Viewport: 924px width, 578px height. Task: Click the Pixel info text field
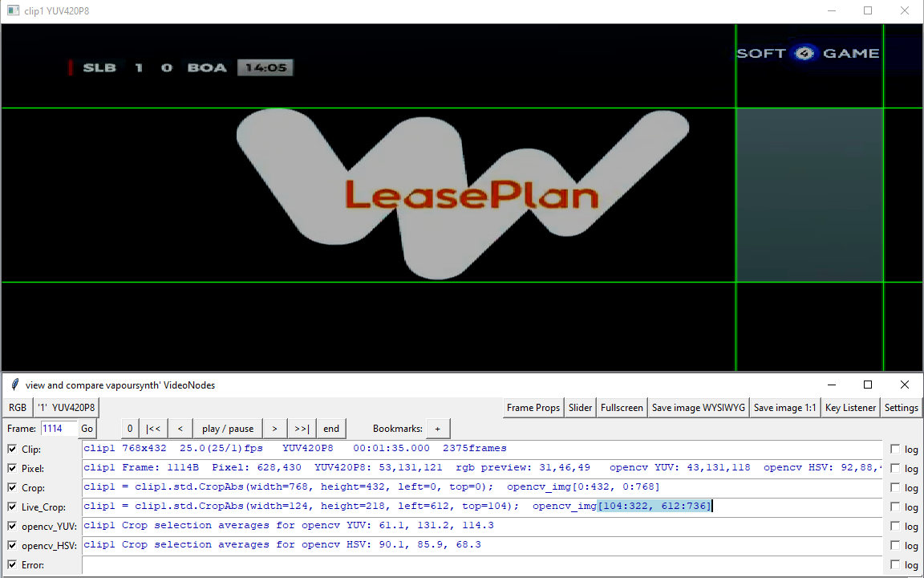(482, 468)
